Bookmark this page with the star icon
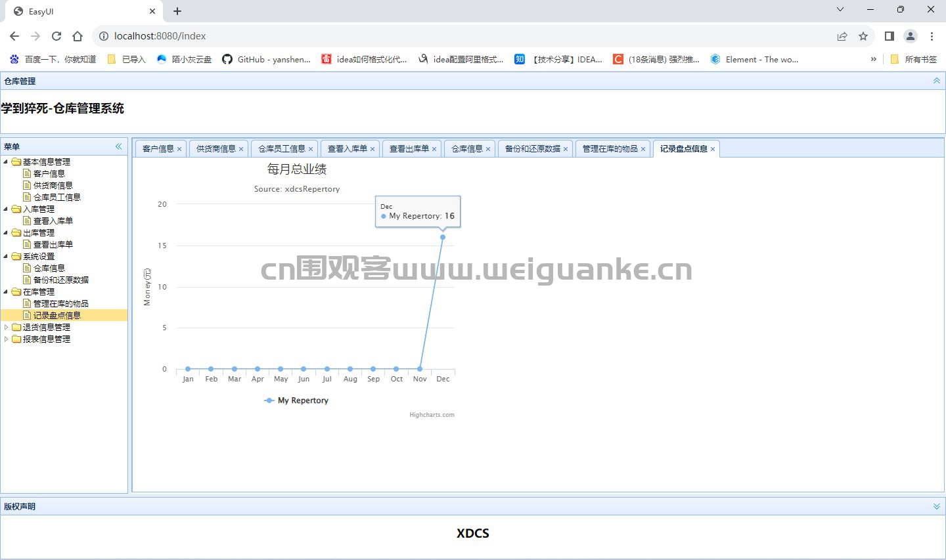 (x=863, y=36)
